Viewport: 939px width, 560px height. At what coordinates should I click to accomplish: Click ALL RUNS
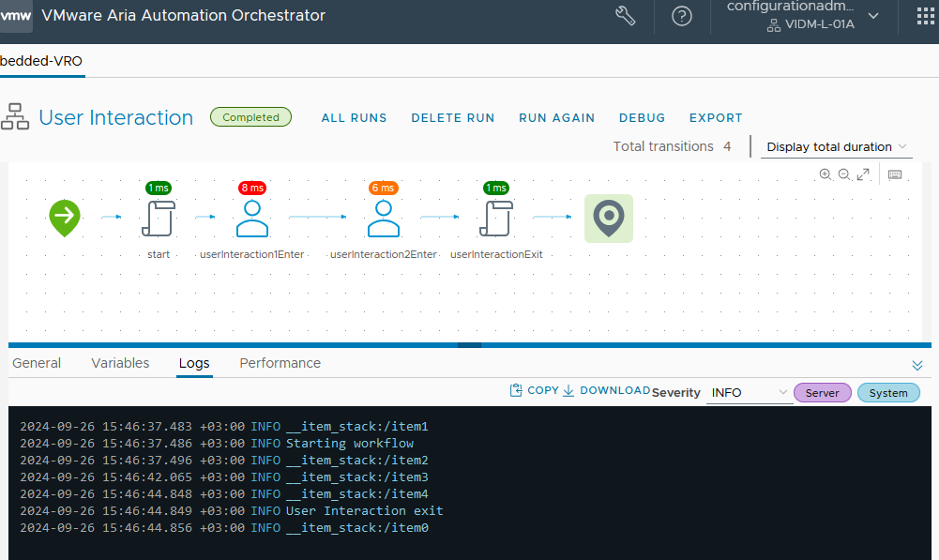354,118
